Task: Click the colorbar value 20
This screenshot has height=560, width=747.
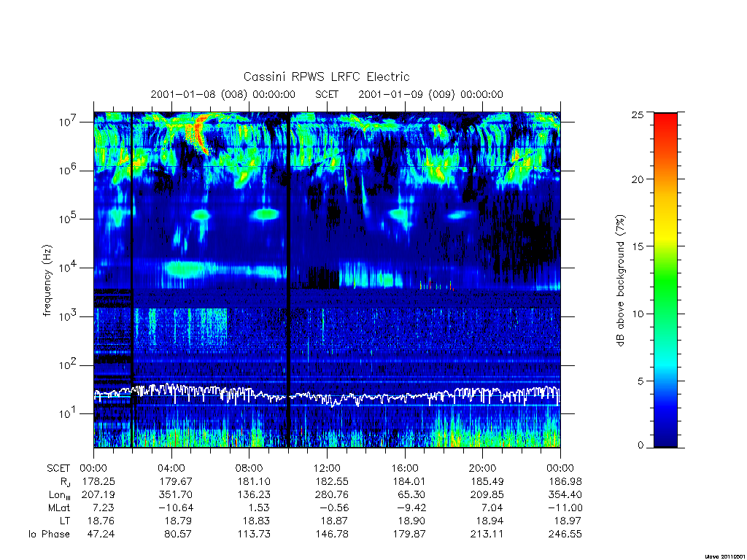Action: click(638, 179)
